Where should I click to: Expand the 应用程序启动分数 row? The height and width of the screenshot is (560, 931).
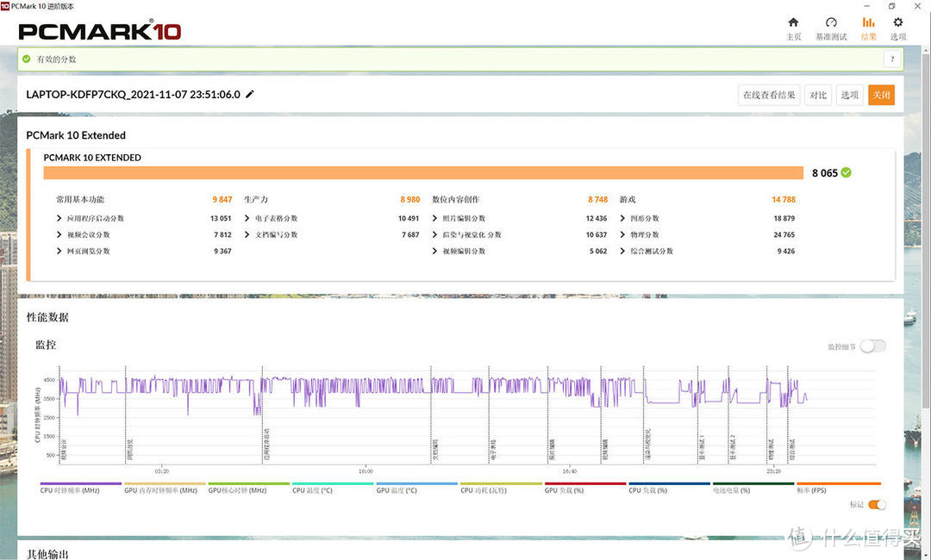(59, 219)
